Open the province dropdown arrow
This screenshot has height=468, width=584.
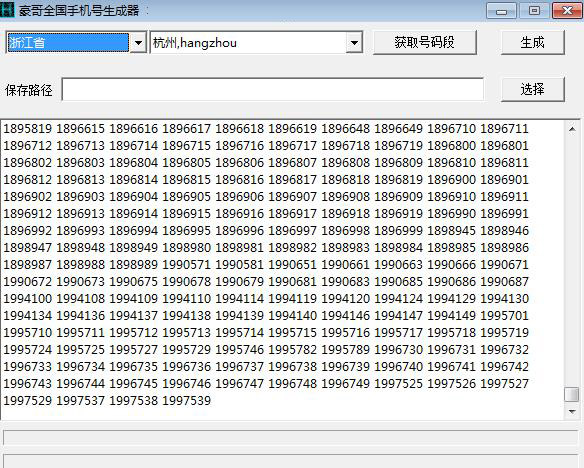coord(138,42)
